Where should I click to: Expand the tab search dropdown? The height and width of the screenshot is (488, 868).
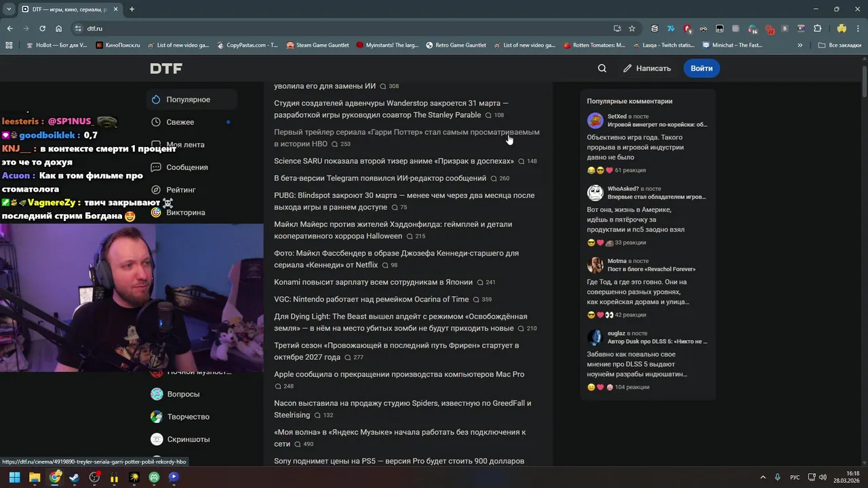coord(8,9)
